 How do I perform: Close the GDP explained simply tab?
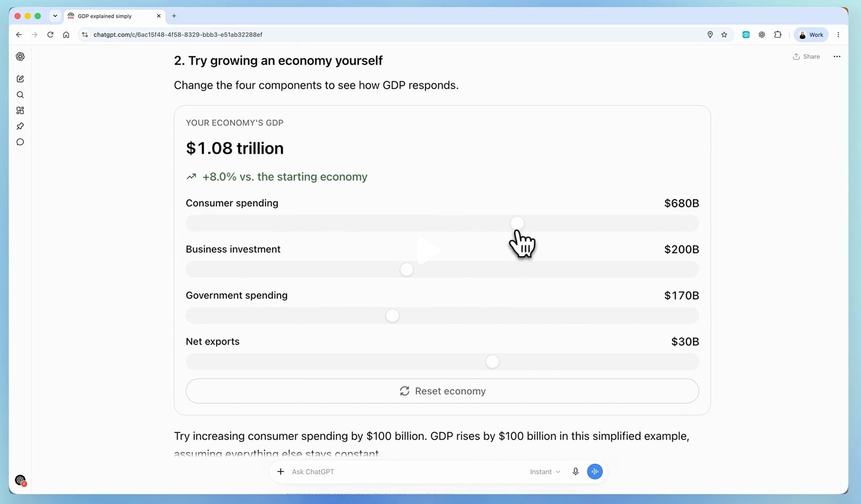[159, 16]
